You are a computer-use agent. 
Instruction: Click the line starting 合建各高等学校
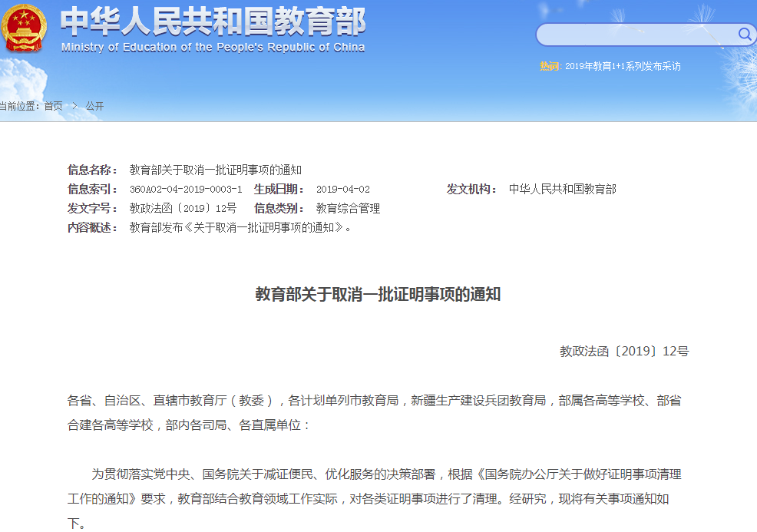(188, 425)
